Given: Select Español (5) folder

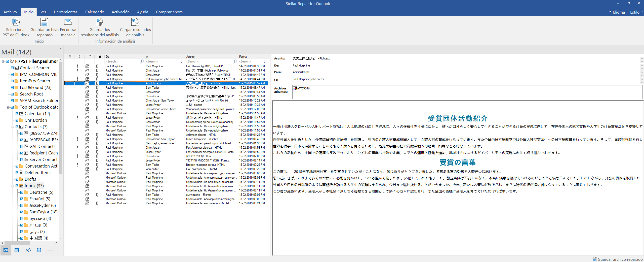Looking at the screenshot, I should [x=40, y=199].
